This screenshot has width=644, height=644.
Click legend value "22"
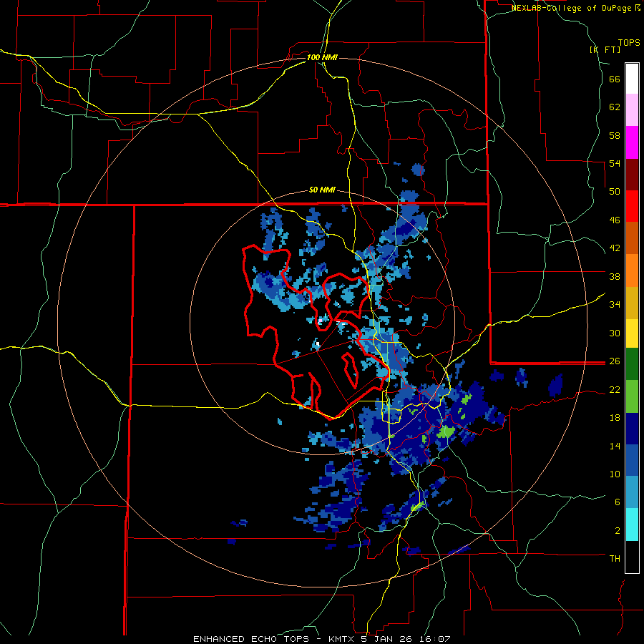coord(615,389)
